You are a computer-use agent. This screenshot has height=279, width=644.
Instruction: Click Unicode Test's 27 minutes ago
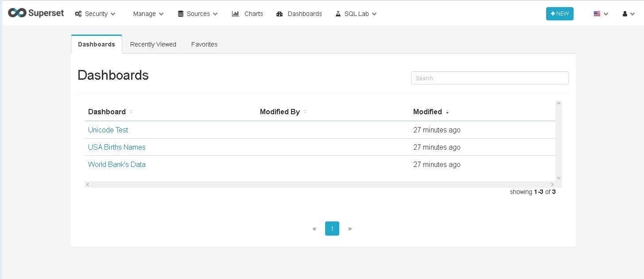point(437,130)
